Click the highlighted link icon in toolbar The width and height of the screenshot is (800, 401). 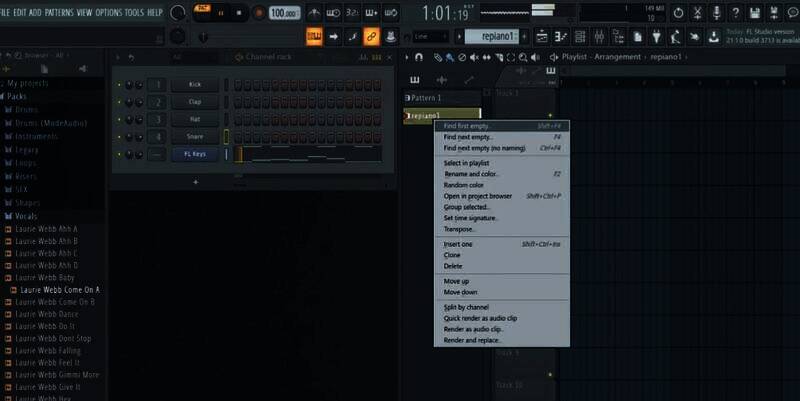click(371, 36)
